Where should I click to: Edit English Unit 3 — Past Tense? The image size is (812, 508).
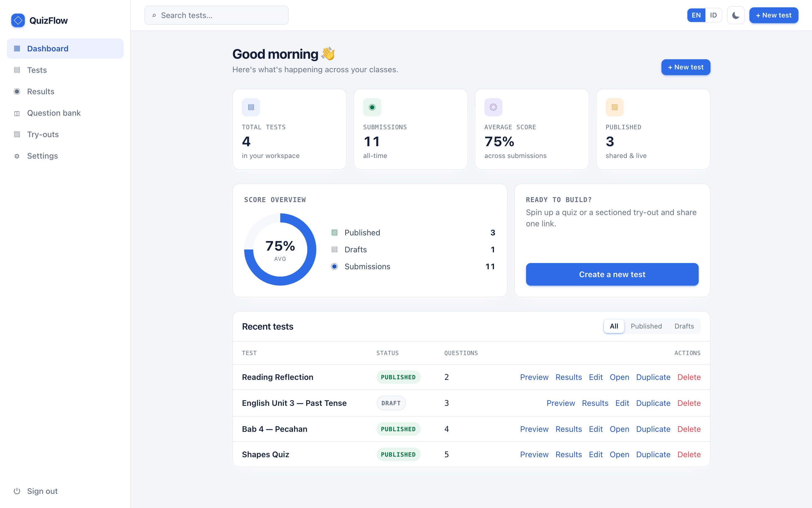pyautogui.click(x=623, y=403)
